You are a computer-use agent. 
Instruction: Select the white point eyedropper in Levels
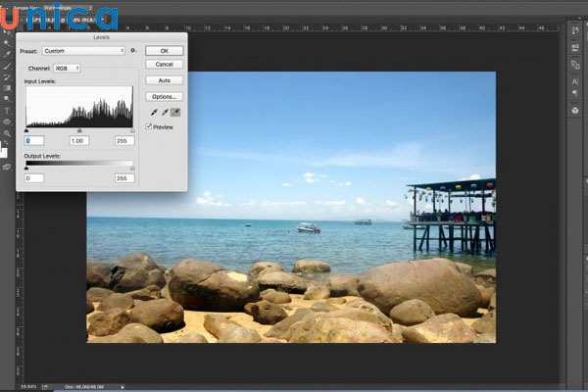(x=175, y=113)
